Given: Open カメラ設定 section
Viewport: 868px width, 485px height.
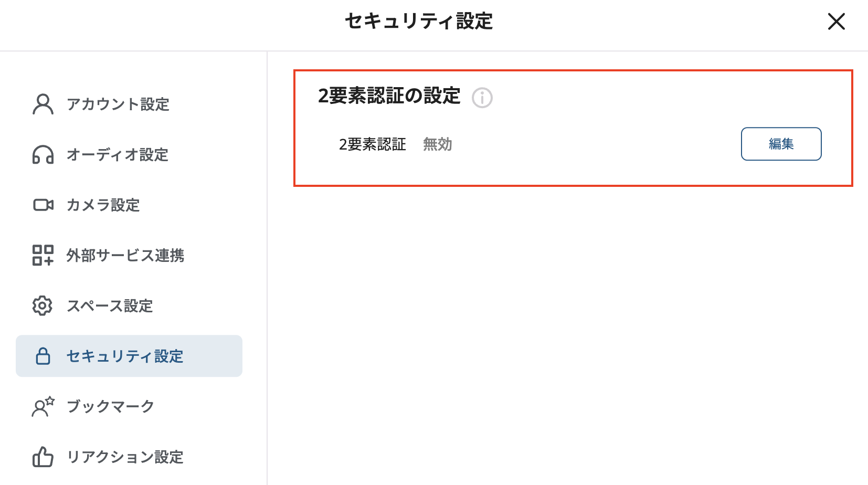Looking at the screenshot, I should [104, 205].
